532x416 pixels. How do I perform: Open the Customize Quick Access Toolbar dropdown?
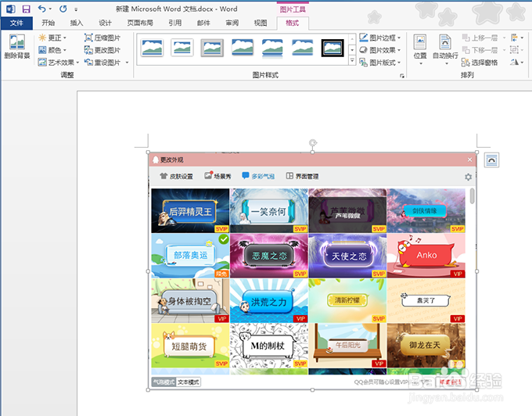point(76,9)
